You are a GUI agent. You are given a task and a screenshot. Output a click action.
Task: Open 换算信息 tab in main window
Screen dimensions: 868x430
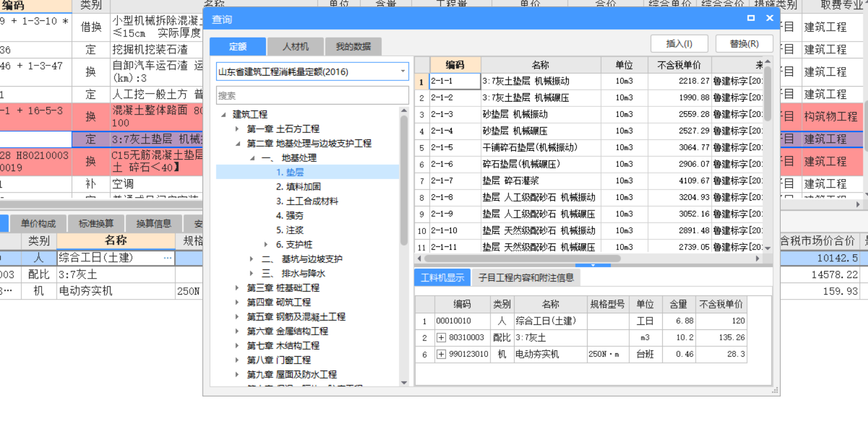[154, 224]
